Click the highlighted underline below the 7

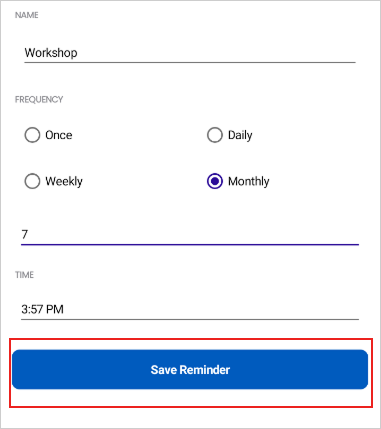coord(190,245)
